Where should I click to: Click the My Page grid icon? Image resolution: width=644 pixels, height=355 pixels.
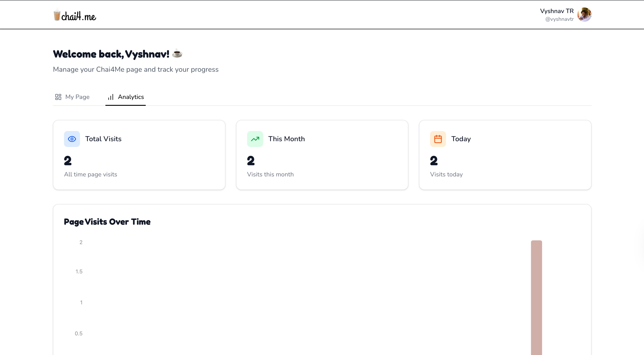(58, 97)
